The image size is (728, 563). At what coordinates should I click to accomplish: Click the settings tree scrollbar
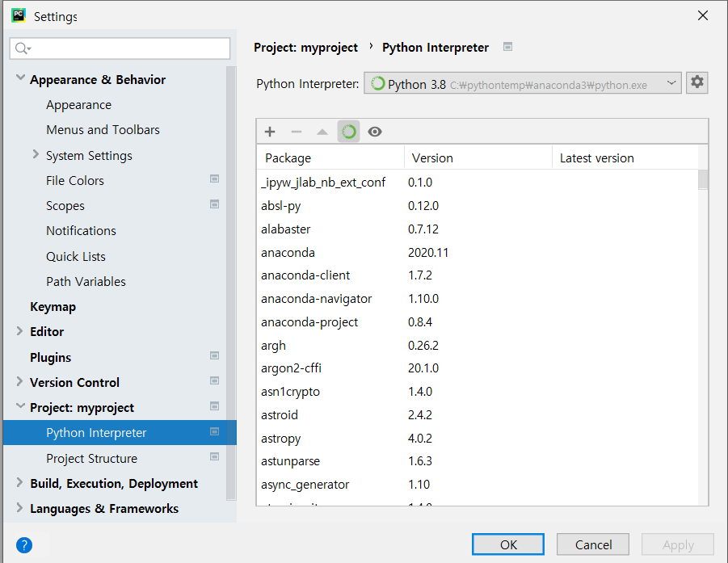231,284
